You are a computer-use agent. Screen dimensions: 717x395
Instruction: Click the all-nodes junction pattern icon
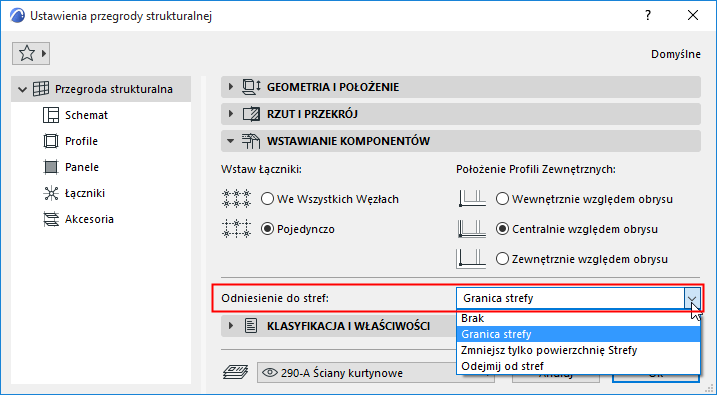236,199
